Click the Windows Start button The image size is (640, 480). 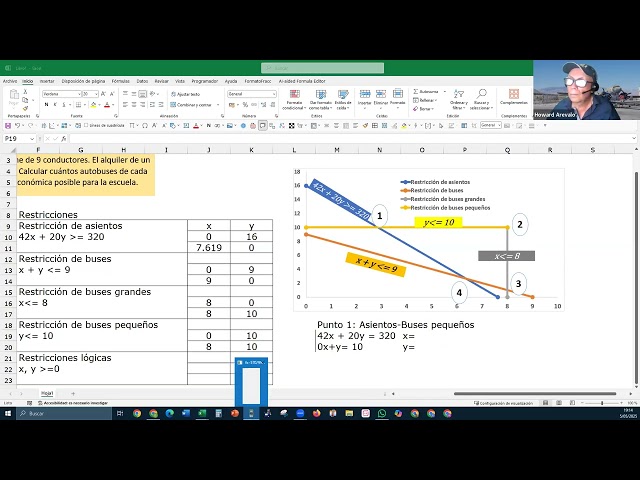tap(8, 413)
